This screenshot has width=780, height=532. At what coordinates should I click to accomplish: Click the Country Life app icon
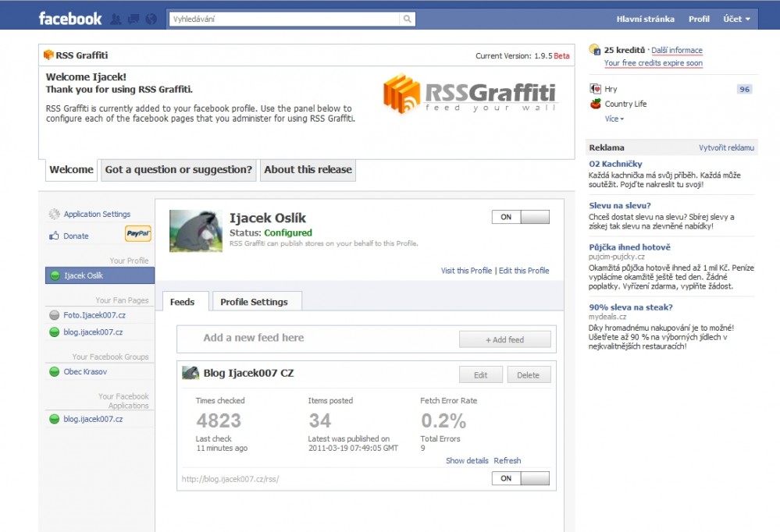tap(596, 104)
